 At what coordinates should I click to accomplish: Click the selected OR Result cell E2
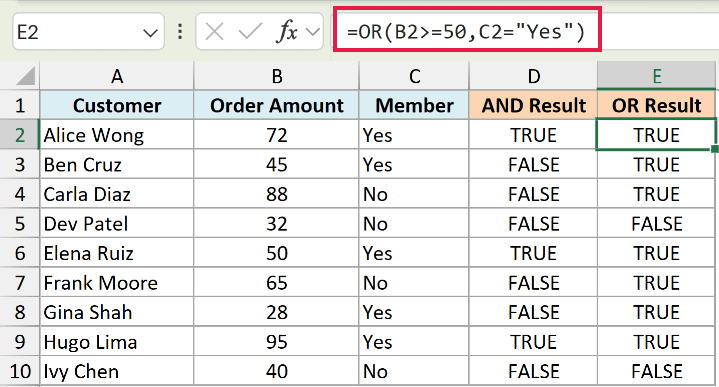point(657,135)
